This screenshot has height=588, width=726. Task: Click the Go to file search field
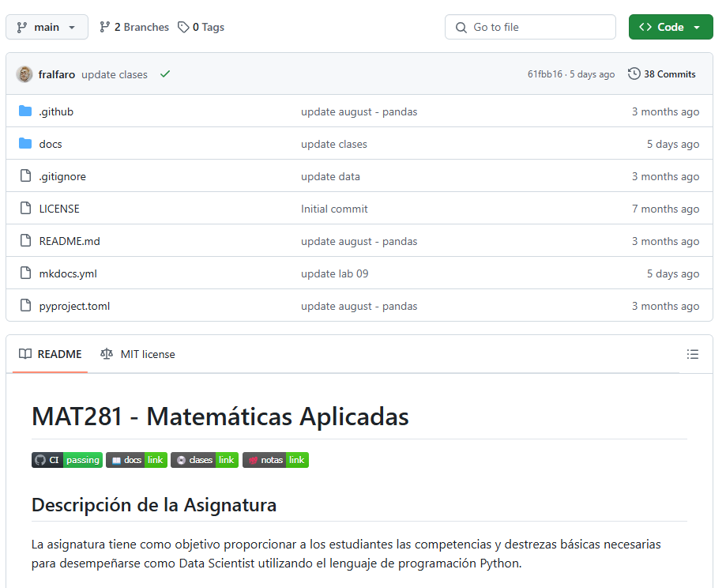pyautogui.click(x=530, y=27)
